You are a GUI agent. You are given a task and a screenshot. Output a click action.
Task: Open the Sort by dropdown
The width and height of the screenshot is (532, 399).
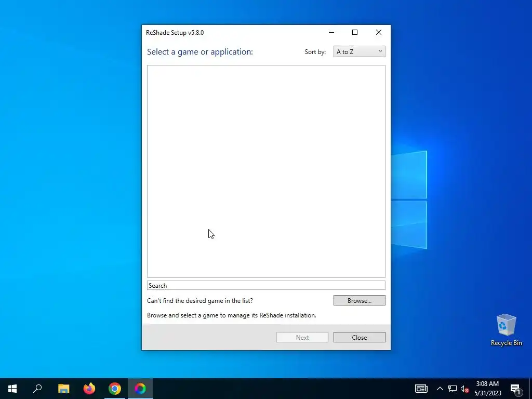coord(359,51)
